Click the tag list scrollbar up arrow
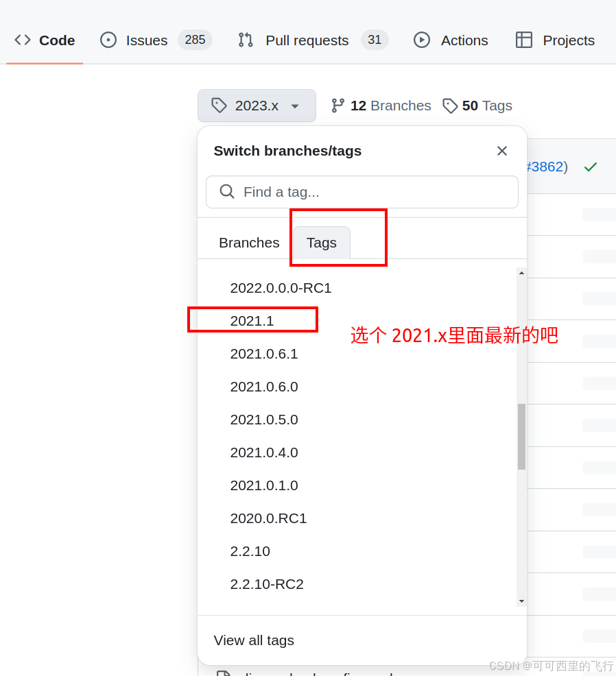 pyautogui.click(x=521, y=273)
